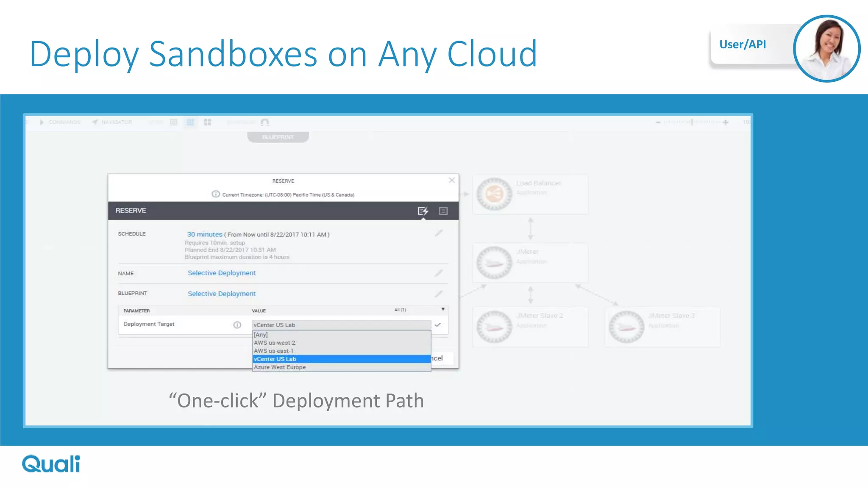Click the timezone info icon
The width and height of the screenshot is (868, 488).
coord(215,194)
